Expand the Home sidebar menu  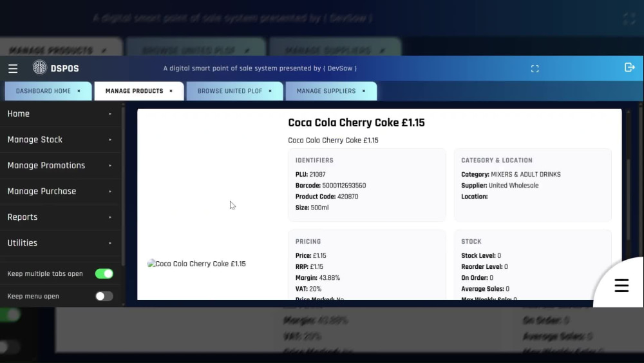tap(61, 114)
